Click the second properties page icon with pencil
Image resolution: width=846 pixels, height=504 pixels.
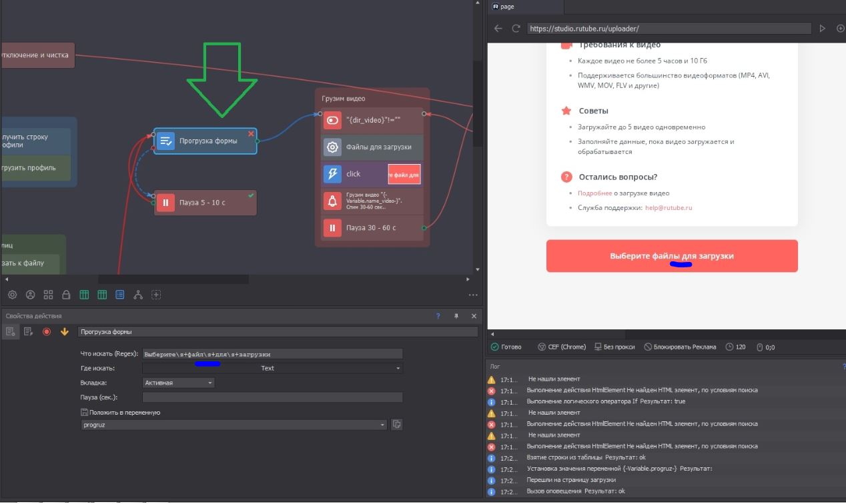point(29,331)
